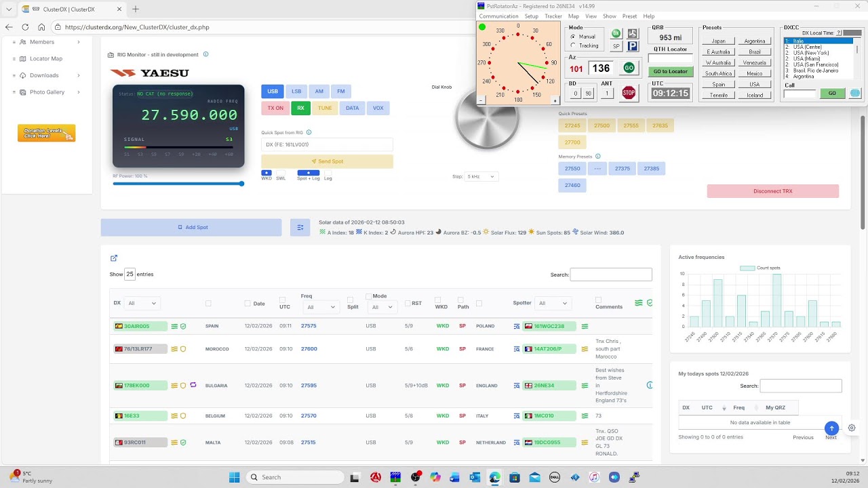This screenshot has width=868, height=488.
Task: Toggle the Log switch under Send Spot
Action: click(x=328, y=173)
